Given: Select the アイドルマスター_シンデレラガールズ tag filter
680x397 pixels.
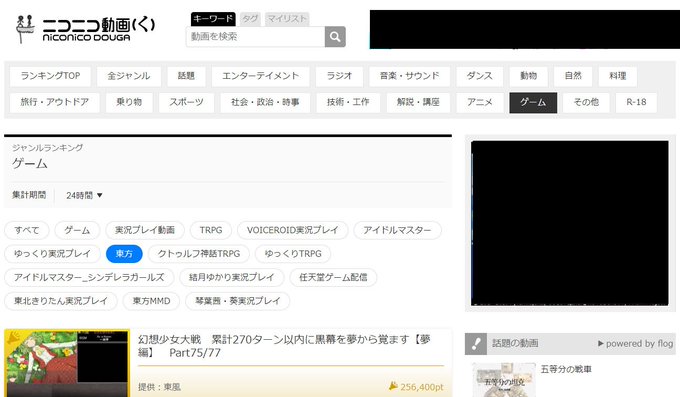Looking at the screenshot, I should click(x=89, y=277).
